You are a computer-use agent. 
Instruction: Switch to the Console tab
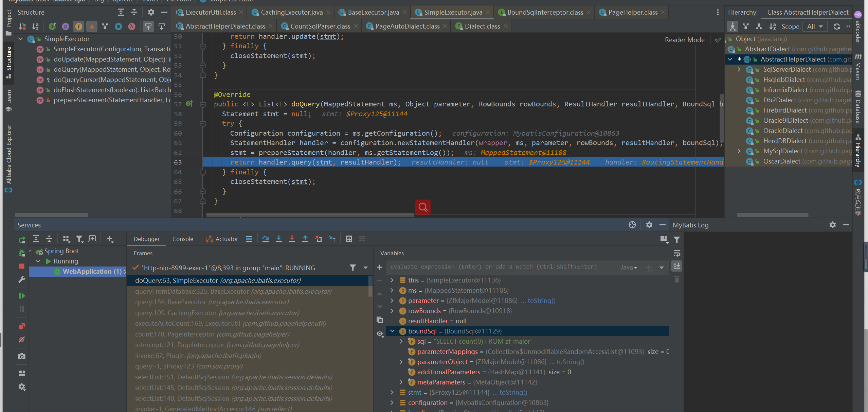tap(183, 239)
